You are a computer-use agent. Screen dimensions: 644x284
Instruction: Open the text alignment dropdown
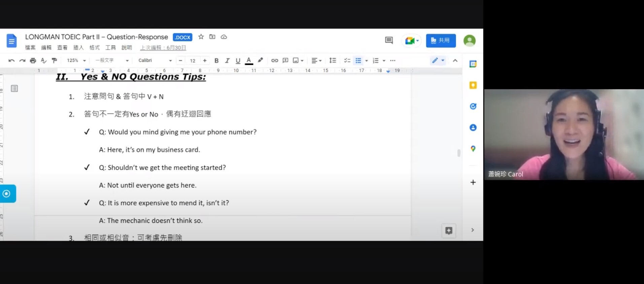(316, 60)
